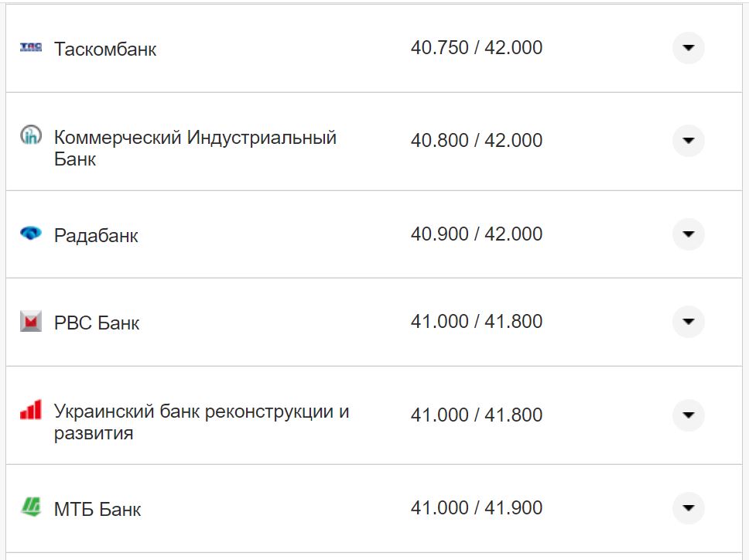Expand the Таскомбанк rate details

pyautogui.click(x=688, y=48)
